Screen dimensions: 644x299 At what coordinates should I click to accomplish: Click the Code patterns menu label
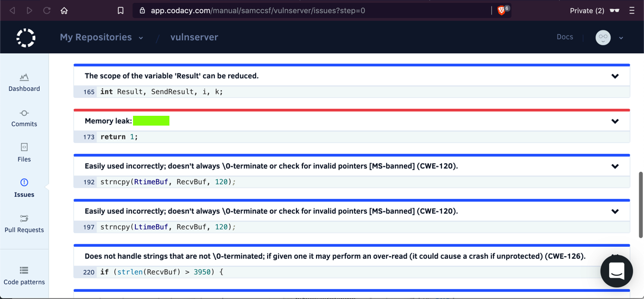pyautogui.click(x=24, y=282)
